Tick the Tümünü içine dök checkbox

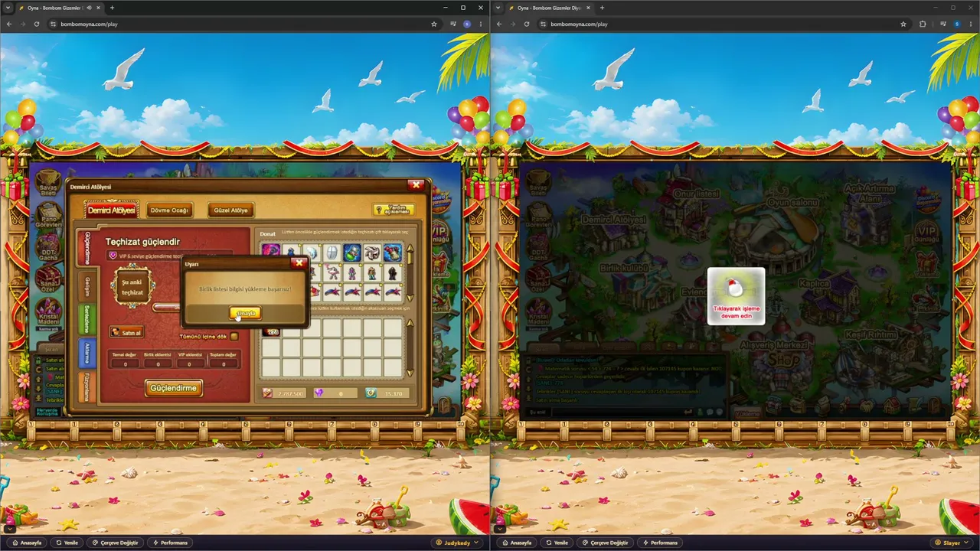(x=234, y=336)
